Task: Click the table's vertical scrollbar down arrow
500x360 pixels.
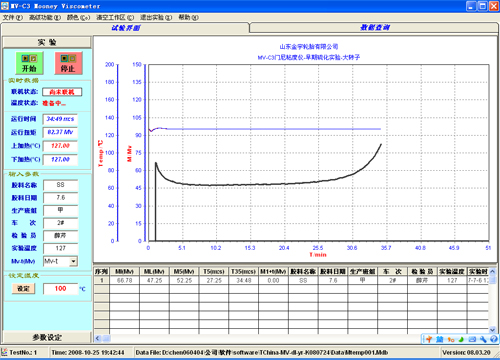Action: (493, 330)
